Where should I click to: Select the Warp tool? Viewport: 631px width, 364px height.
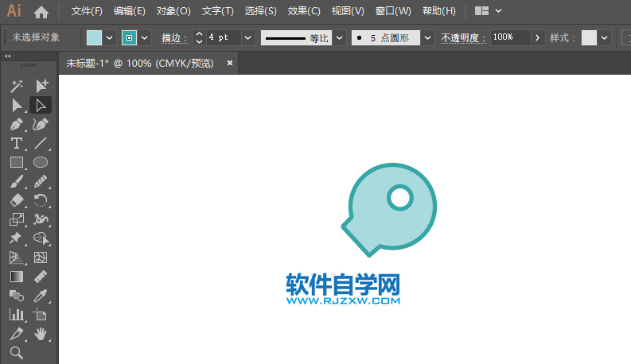41,219
